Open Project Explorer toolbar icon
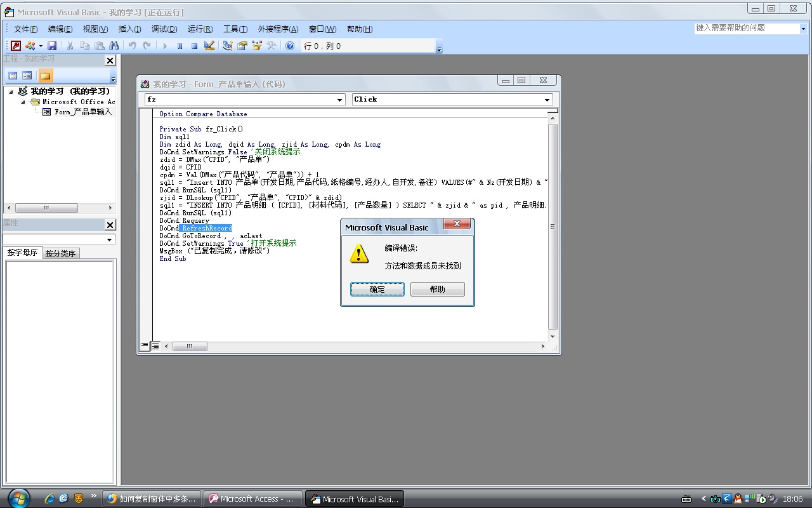Viewport: 812px width, 508px height. 227,46
